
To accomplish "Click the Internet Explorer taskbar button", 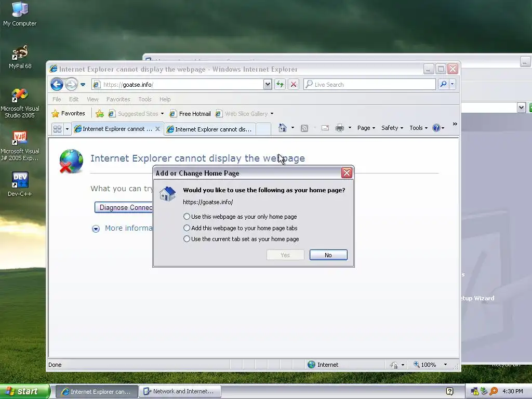I will (x=97, y=392).
